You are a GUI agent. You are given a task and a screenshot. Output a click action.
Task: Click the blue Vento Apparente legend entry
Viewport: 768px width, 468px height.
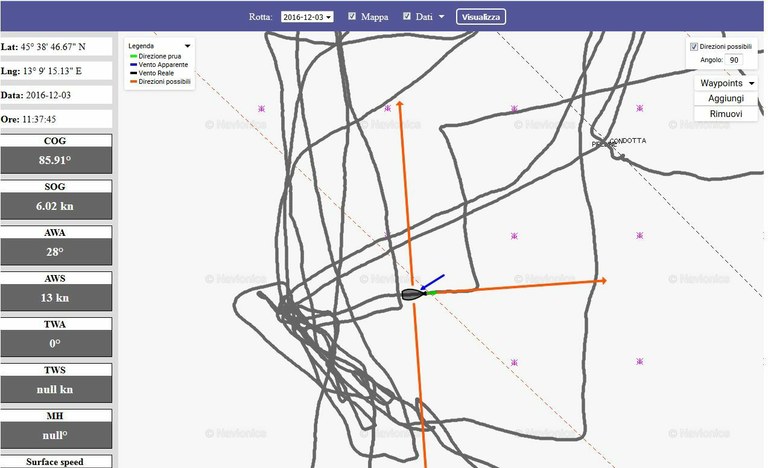(x=160, y=66)
